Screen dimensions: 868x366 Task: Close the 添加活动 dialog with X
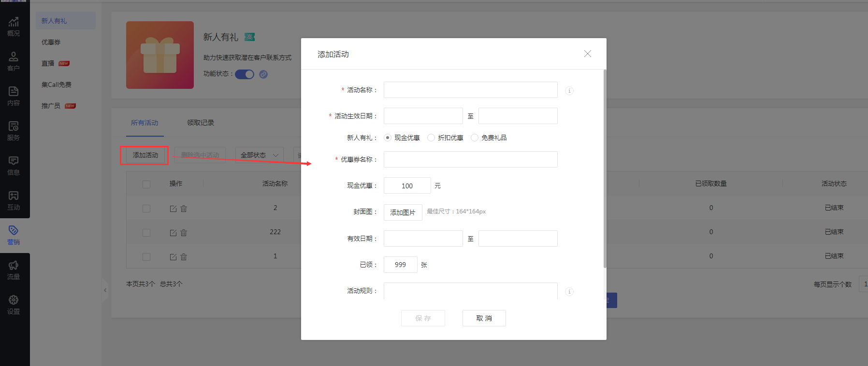click(588, 54)
